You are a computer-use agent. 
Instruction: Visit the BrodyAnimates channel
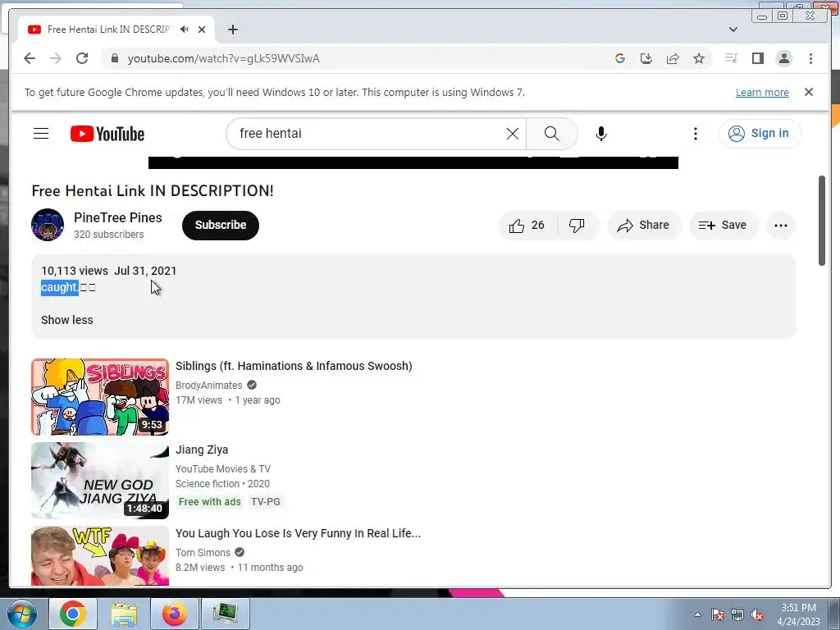209,386
